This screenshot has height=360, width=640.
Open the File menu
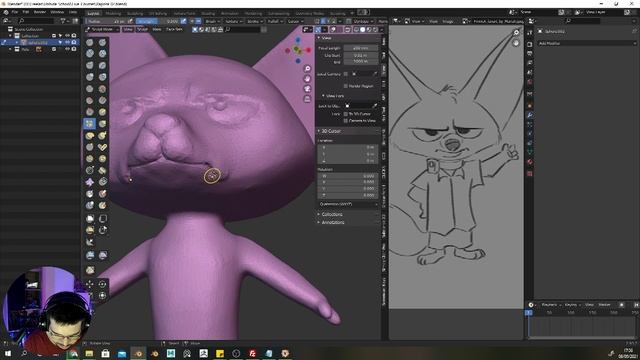15,12
